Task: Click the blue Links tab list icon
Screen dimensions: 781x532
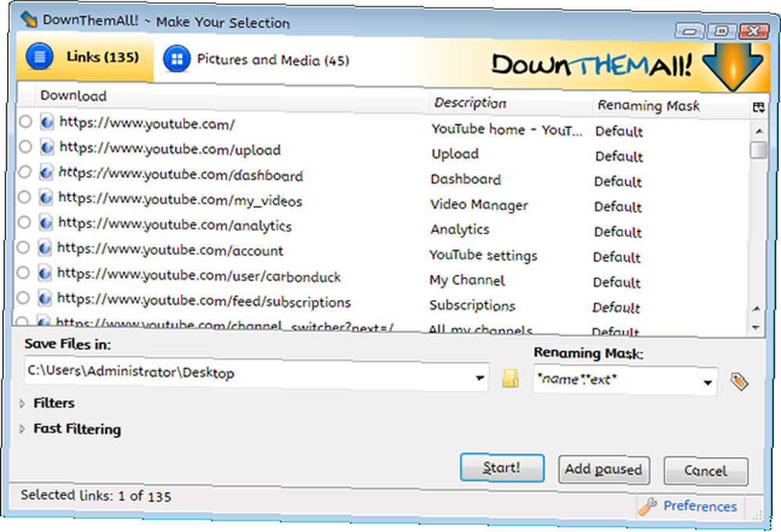Action: (x=39, y=56)
